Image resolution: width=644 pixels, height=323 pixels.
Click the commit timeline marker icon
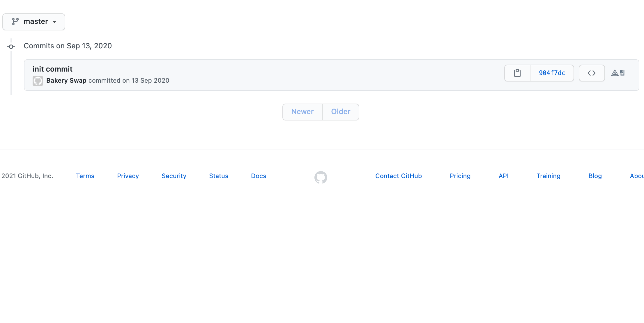click(11, 47)
